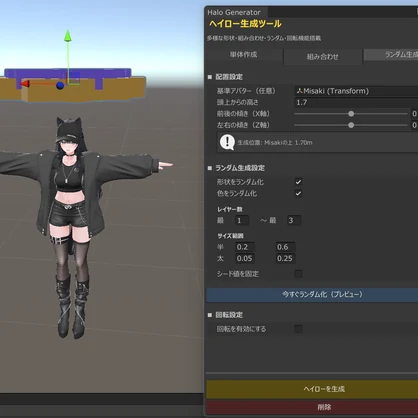
Task: Click 回転設定 section header
Action: point(229,315)
